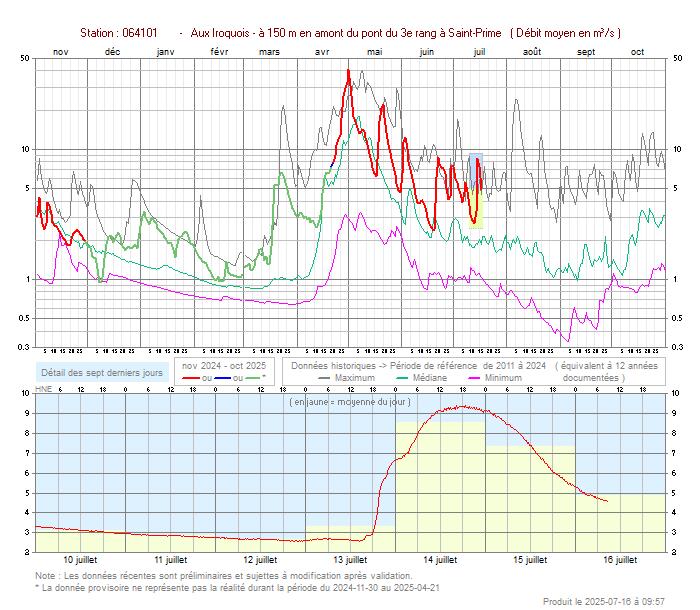This screenshot has height=610, width=700.
Task: Click the '13 juillet' date label
Action: pyautogui.click(x=350, y=560)
